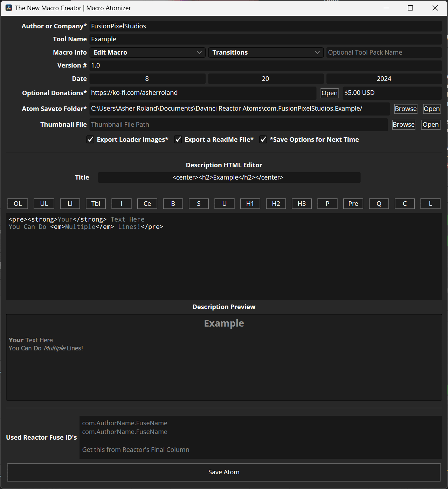The width and height of the screenshot is (448, 489).
Task: Click the Pre formatting tag button
Action: [x=353, y=204]
